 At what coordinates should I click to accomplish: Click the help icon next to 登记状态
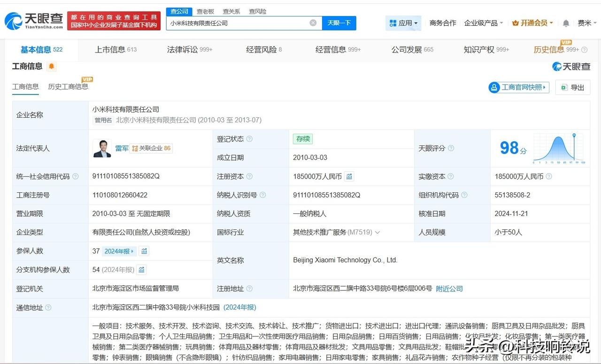pyautogui.click(x=249, y=139)
